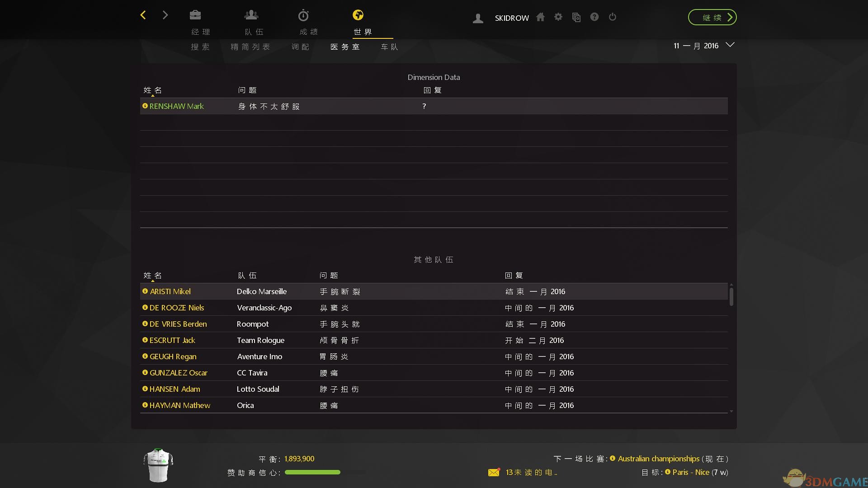Open the Manager briefcase icon
The image size is (868, 488).
(195, 15)
